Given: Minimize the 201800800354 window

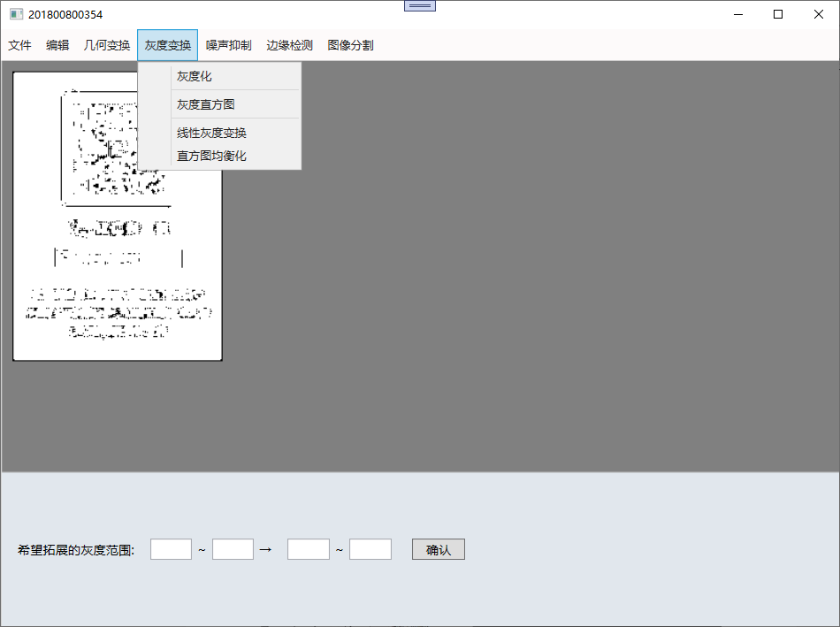Looking at the screenshot, I should (738, 14).
